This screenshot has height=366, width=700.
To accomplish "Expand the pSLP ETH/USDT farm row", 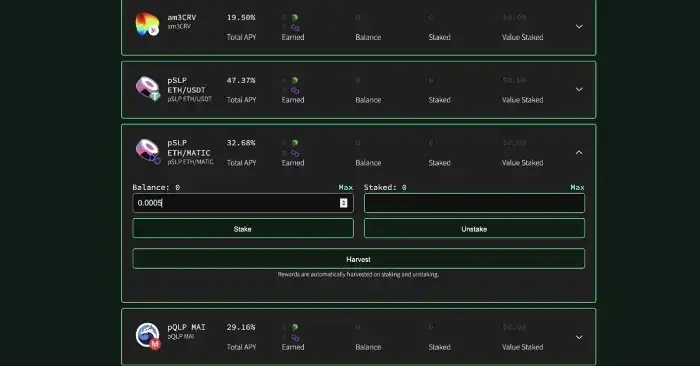I will point(579,89).
